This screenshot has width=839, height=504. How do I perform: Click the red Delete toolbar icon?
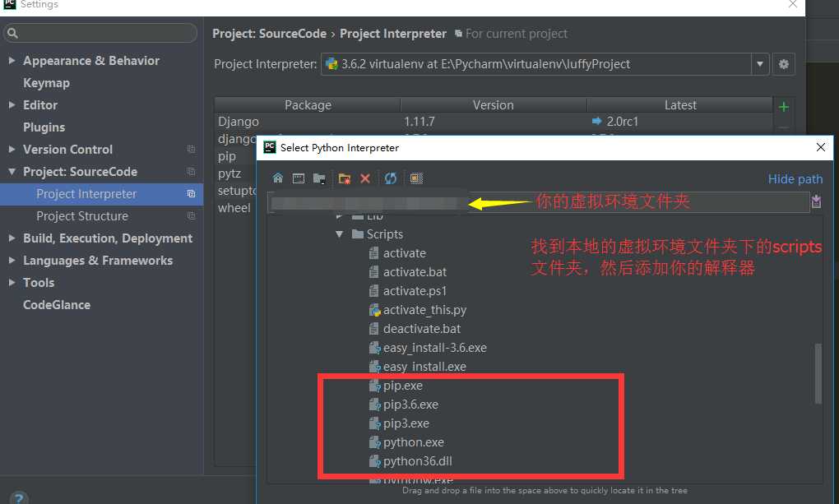365,178
